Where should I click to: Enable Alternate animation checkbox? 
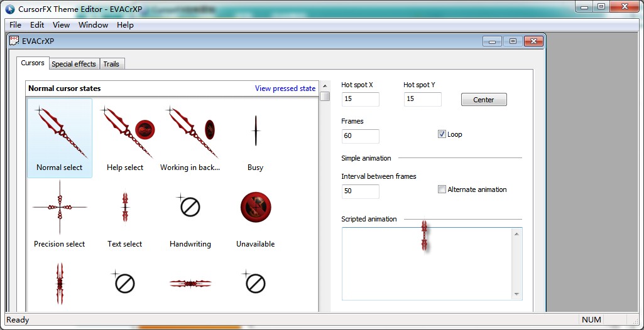tap(442, 189)
